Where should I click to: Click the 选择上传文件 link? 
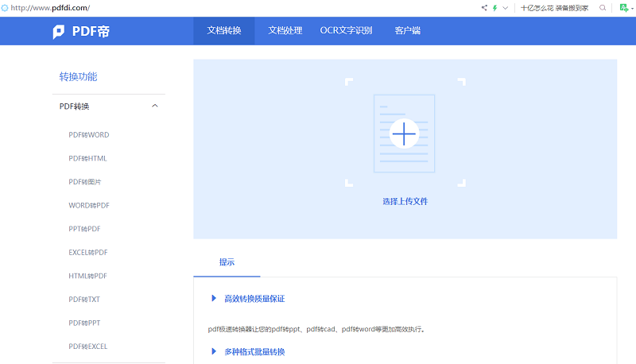pos(405,201)
